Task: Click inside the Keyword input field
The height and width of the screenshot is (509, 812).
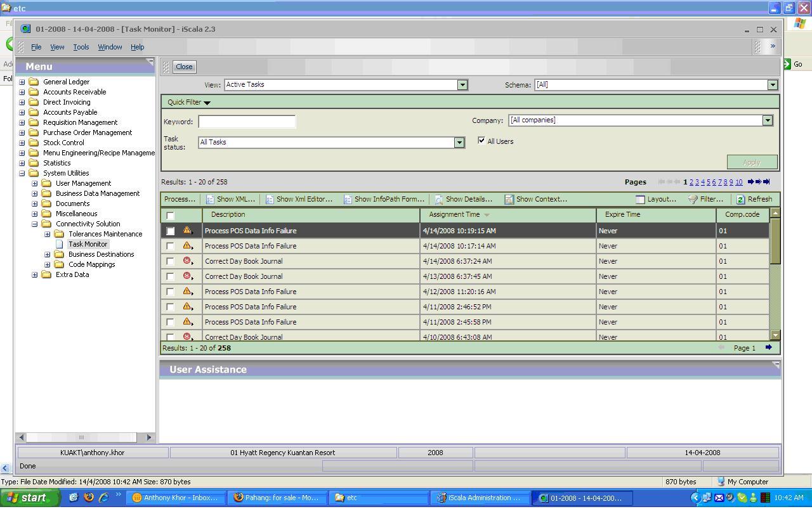Action: [247, 121]
